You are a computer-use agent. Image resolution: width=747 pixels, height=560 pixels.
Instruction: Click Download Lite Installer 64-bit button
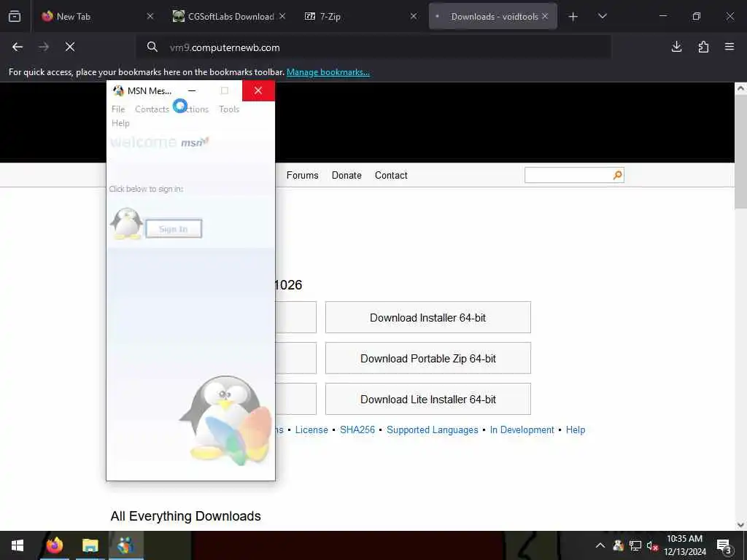click(x=427, y=399)
